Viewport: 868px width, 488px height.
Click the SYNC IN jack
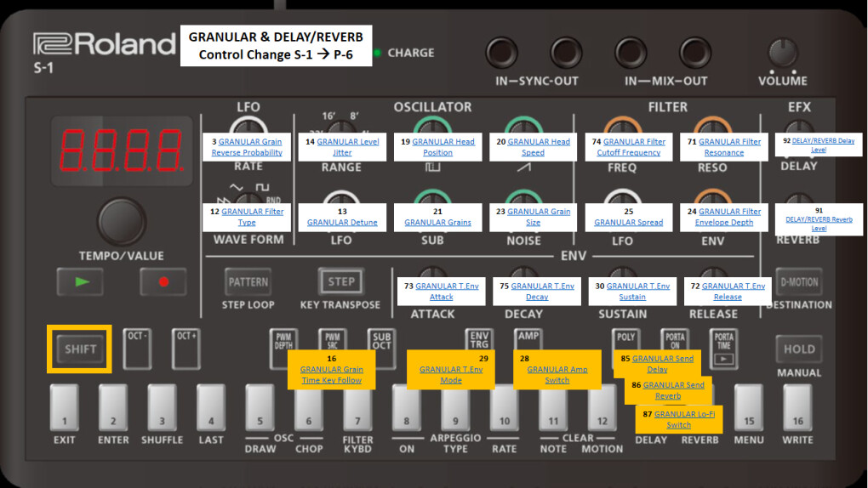pos(501,53)
